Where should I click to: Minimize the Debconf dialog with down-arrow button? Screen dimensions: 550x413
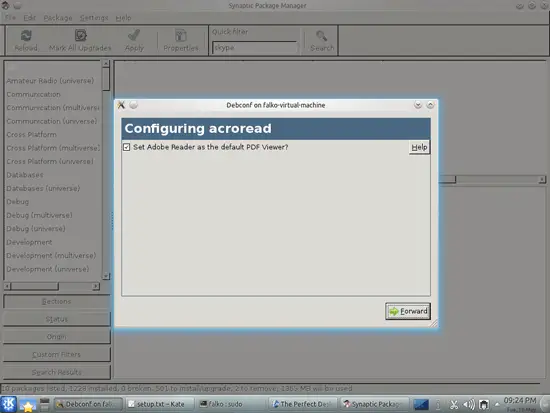point(418,105)
